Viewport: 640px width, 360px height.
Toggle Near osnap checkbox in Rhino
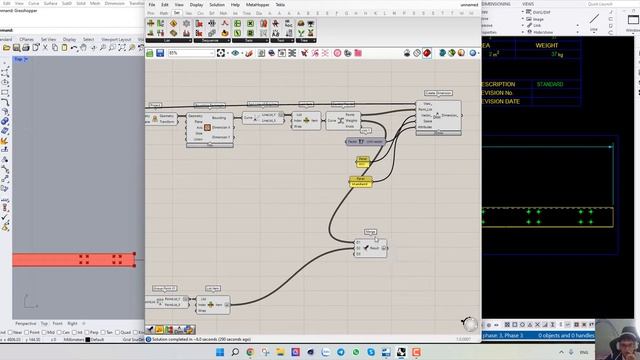(11, 332)
